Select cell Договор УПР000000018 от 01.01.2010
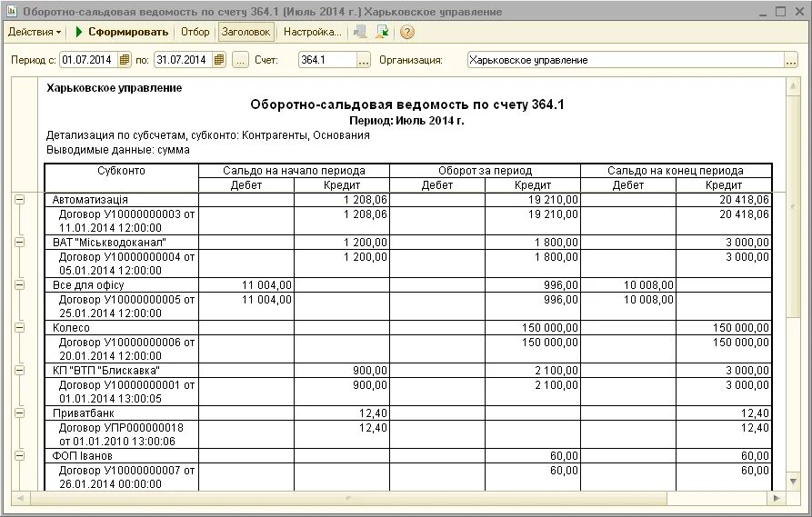This screenshot has height=517, width=812. click(122, 434)
